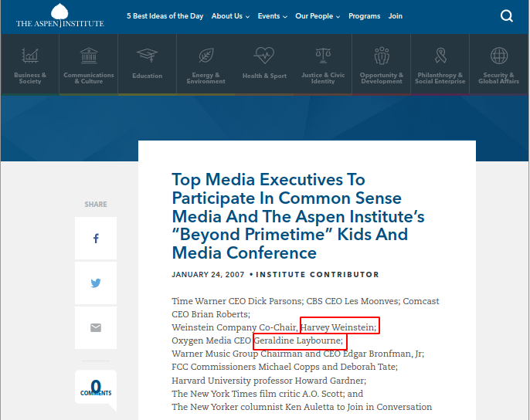530x420 pixels.
Task: Open the Programs nav item
Action: click(x=365, y=16)
